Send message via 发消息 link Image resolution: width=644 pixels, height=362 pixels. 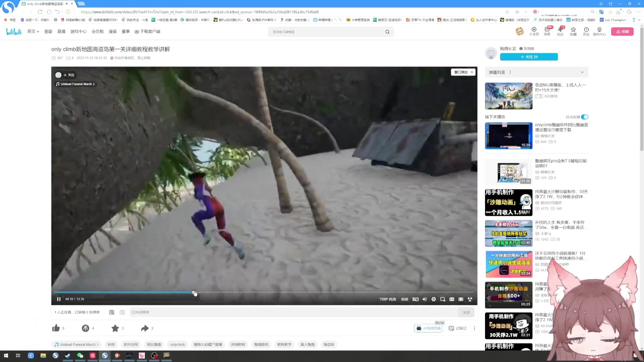coord(527,49)
